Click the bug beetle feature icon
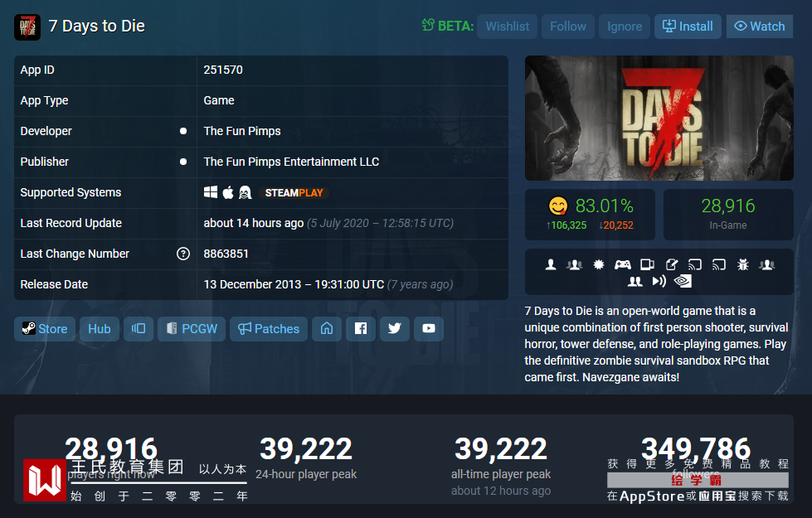 coord(743,265)
